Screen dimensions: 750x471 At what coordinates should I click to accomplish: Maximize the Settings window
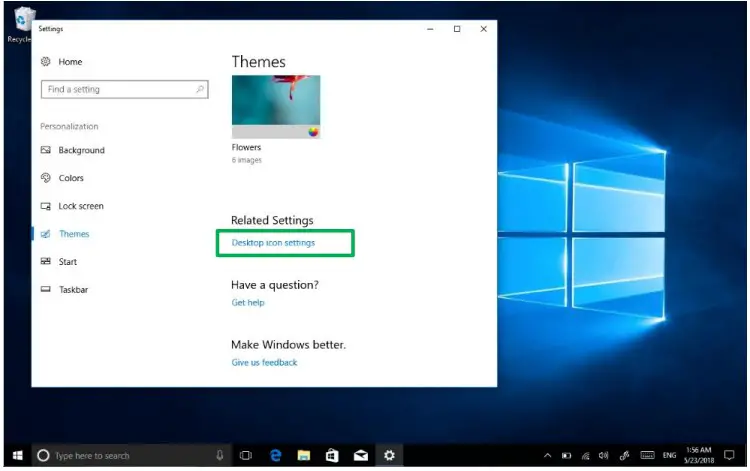coord(457,29)
